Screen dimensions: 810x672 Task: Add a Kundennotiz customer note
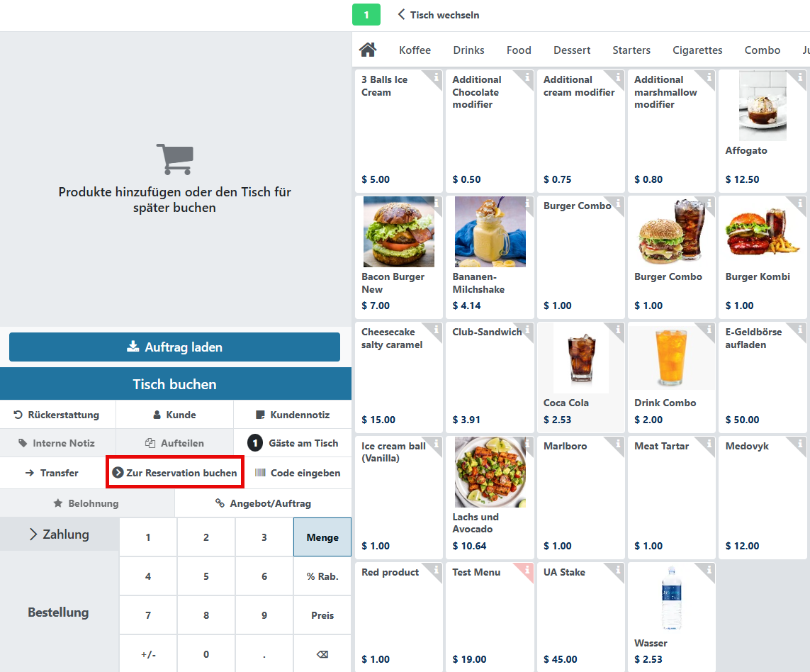pos(292,415)
